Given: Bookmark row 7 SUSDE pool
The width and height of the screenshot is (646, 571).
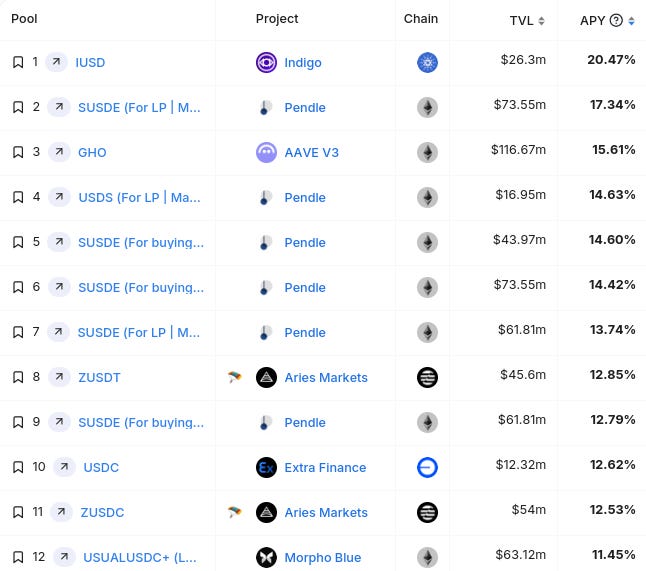Looking at the screenshot, I should coord(18,332).
